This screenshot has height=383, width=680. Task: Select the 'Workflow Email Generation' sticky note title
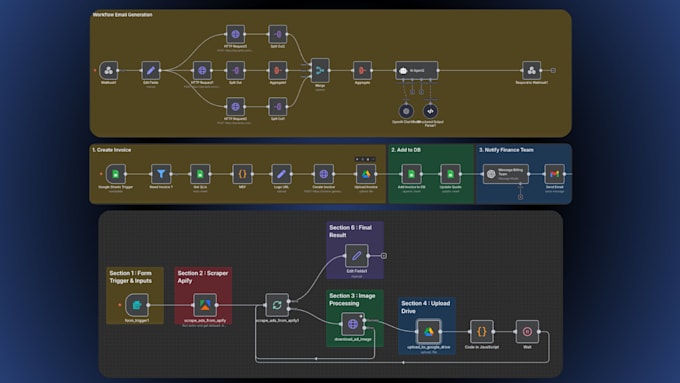pyautogui.click(x=122, y=15)
